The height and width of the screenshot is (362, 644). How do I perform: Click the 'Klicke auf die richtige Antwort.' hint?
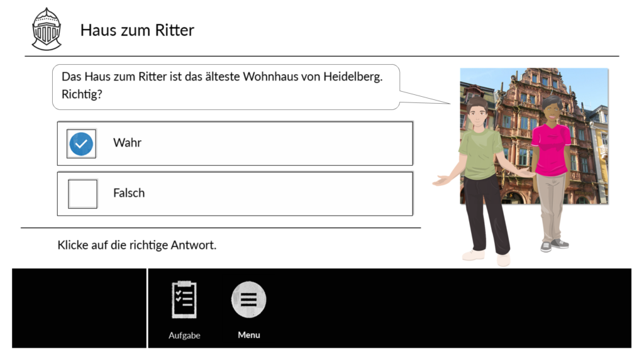[x=136, y=245]
